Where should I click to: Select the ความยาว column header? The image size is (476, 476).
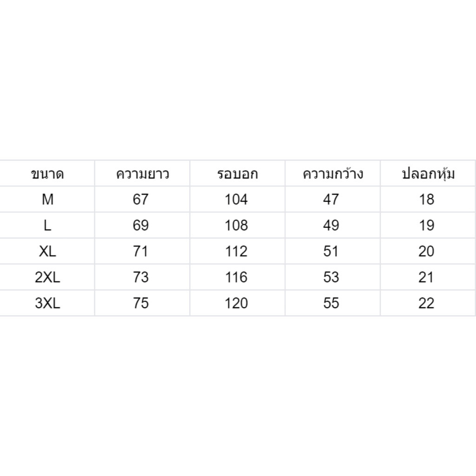[142, 173]
